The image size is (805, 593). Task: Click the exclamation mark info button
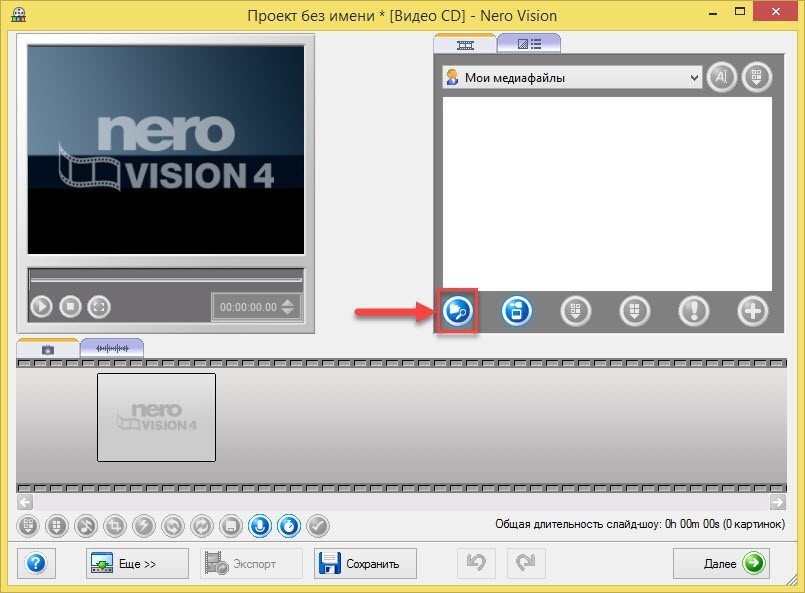click(694, 311)
